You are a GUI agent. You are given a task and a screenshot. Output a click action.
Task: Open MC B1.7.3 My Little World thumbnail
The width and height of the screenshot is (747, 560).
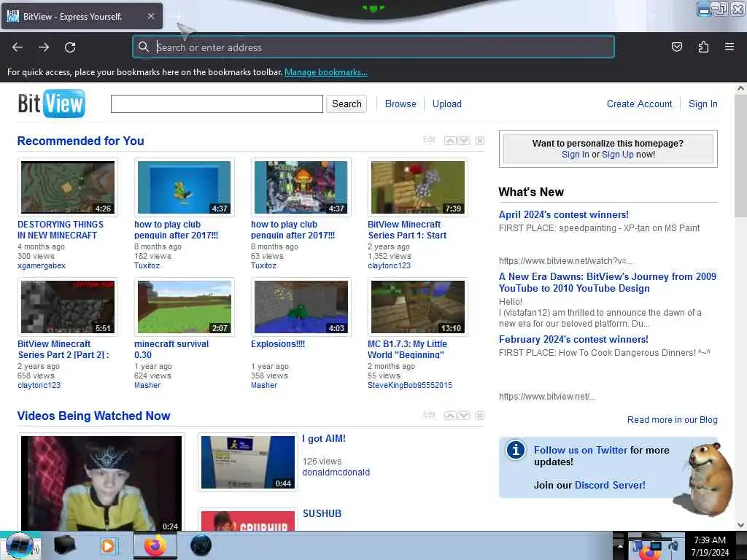[418, 307]
